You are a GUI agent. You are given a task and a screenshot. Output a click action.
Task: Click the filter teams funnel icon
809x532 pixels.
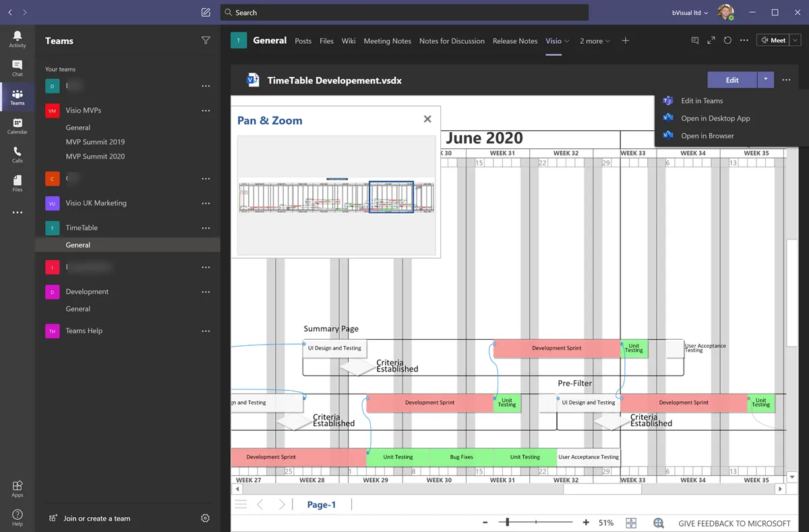click(x=206, y=40)
